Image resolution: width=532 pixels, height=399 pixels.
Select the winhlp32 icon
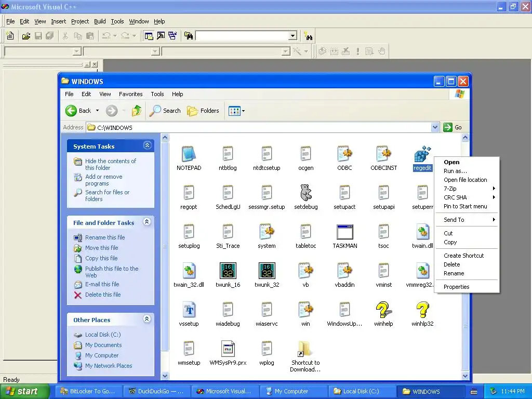click(422, 310)
